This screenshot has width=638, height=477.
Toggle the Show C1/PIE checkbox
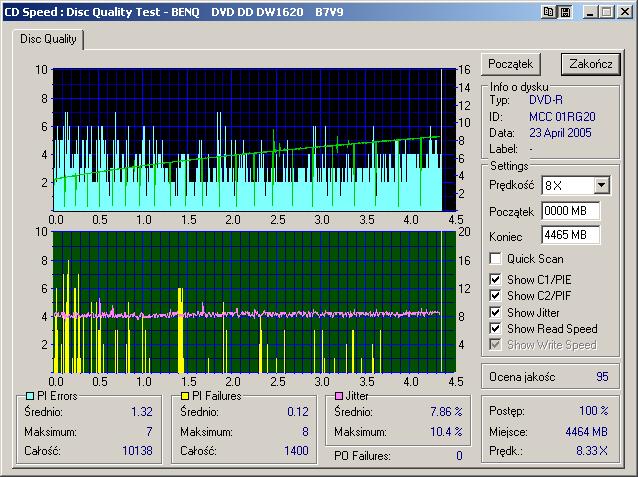point(495,279)
